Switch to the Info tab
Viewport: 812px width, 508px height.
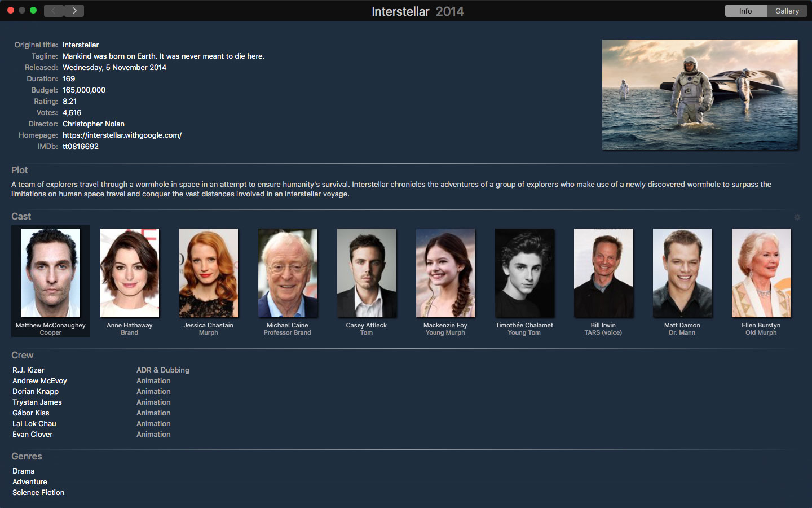[745, 11]
